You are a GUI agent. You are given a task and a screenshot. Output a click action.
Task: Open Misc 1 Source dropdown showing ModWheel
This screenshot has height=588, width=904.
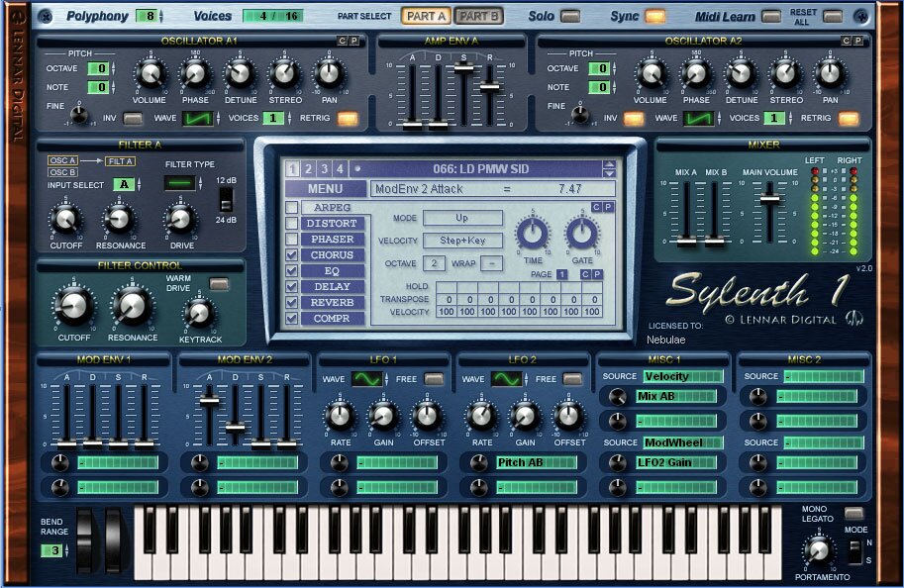click(x=683, y=442)
